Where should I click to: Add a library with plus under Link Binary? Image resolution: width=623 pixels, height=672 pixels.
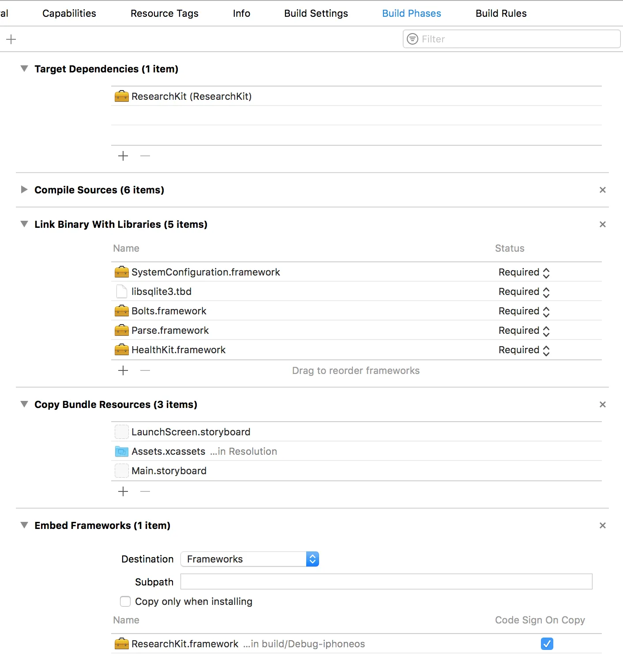[x=123, y=370]
